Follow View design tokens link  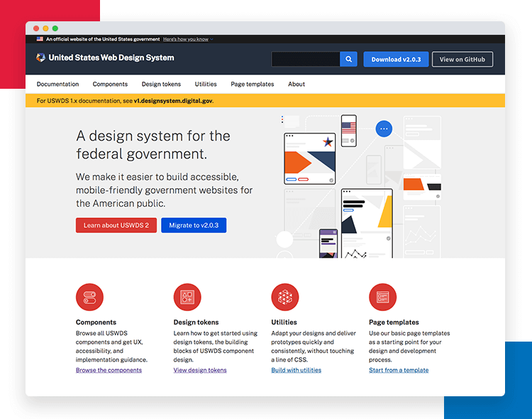click(200, 370)
